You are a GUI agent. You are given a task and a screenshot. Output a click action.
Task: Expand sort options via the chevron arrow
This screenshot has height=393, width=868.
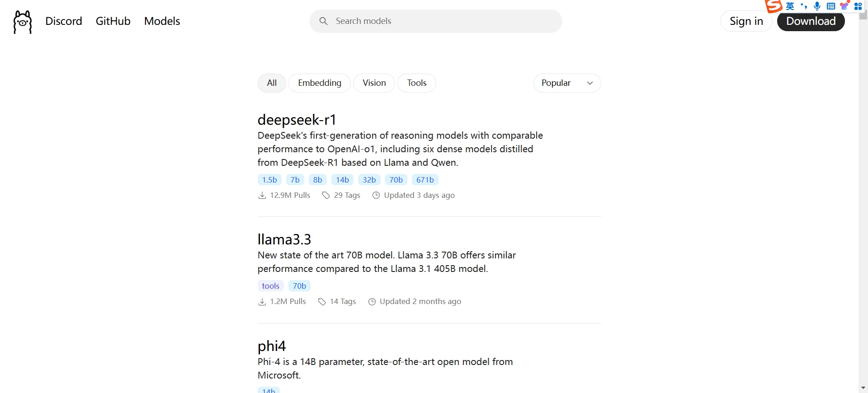590,83
